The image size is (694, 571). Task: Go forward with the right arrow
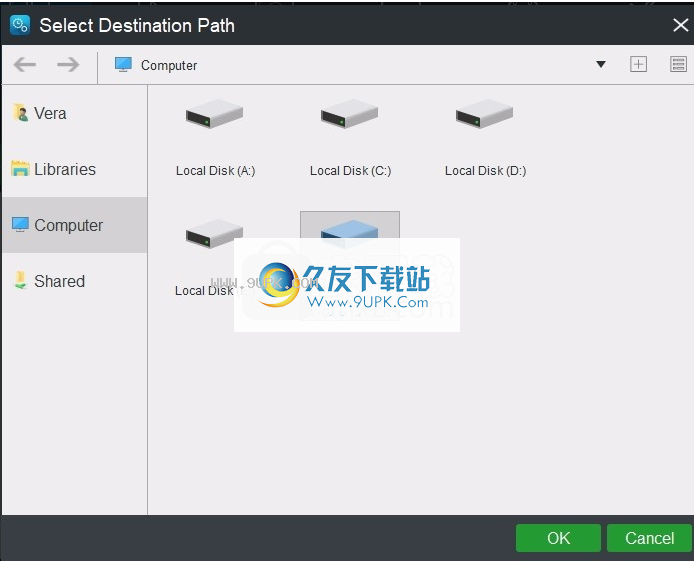coord(68,65)
